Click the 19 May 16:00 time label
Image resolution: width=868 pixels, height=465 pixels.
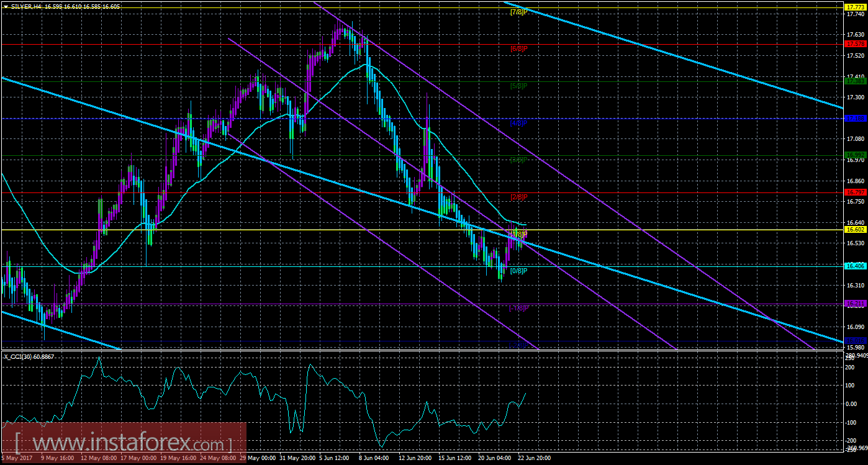click(x=178, y=459)
